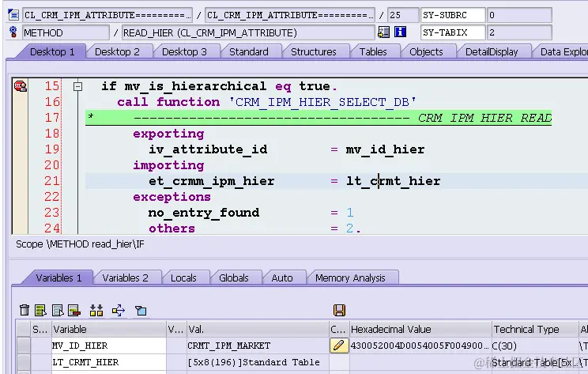Click the Hexadecimal Value column header
The image size is (588, 374).
[x=420, y=330]
